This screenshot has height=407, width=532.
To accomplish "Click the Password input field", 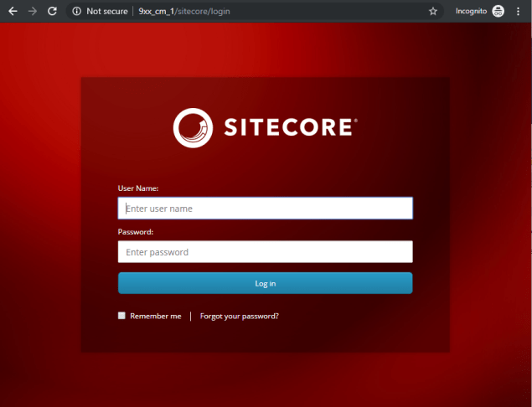I will [x=266, y=252].
